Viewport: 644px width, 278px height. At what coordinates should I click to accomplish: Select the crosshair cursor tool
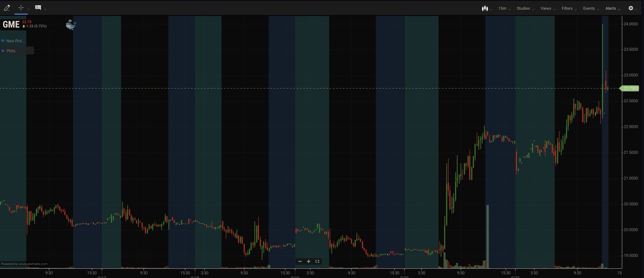click(x=21, y=8)
